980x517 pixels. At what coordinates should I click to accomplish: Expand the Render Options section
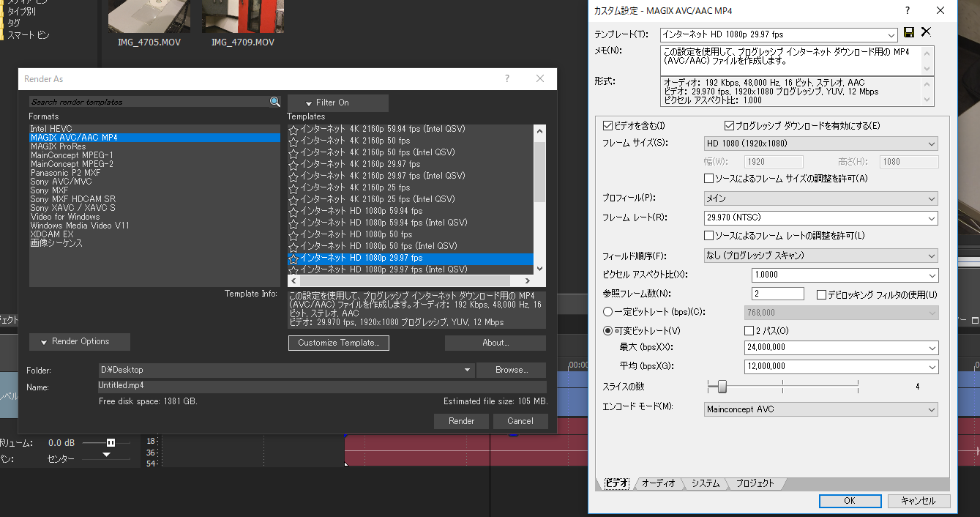(79, 341)
